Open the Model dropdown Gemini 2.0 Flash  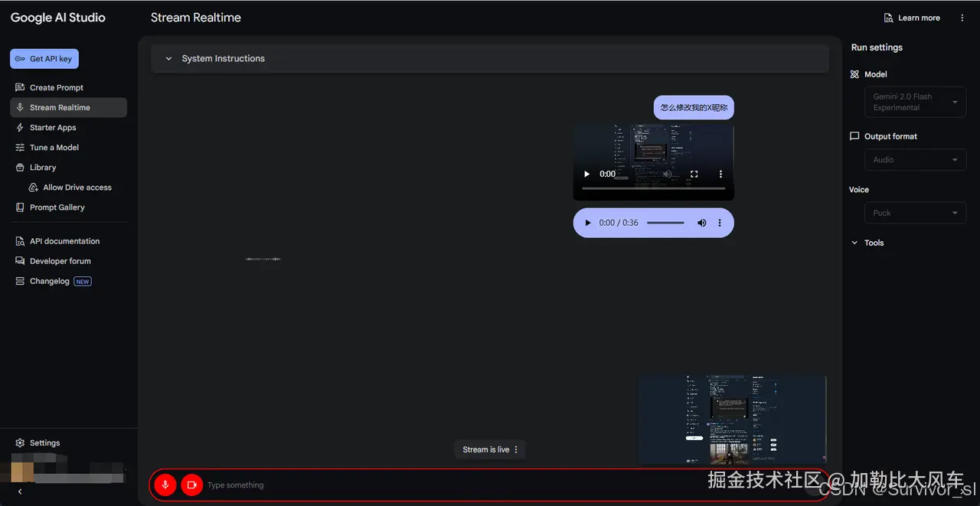point(916,102)
